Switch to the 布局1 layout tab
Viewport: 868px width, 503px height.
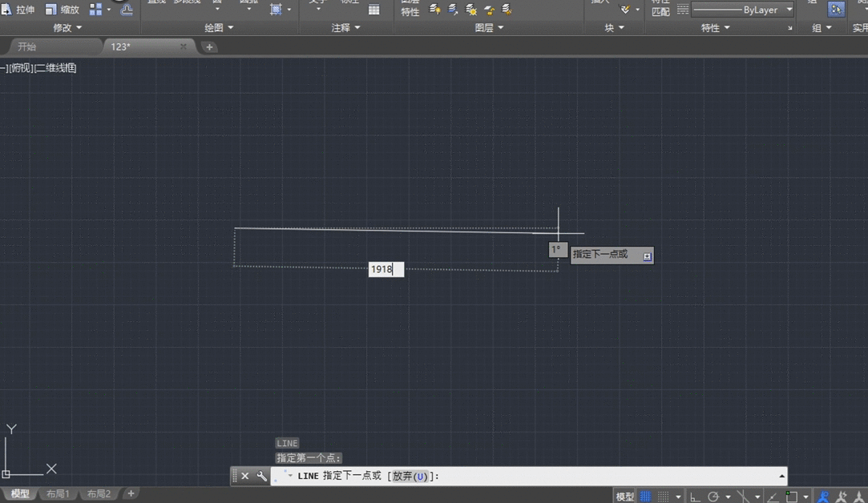tap(58, 494)
